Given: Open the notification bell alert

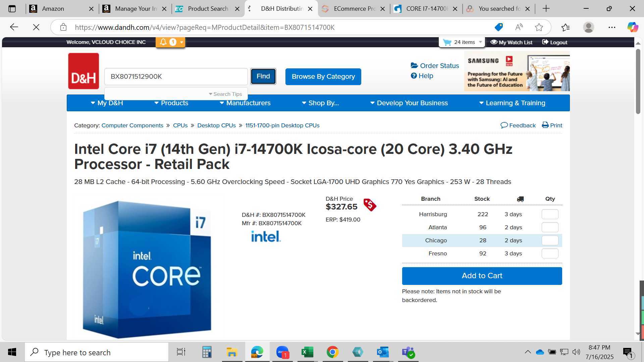Looking at the screenshot, I should 163,42.
